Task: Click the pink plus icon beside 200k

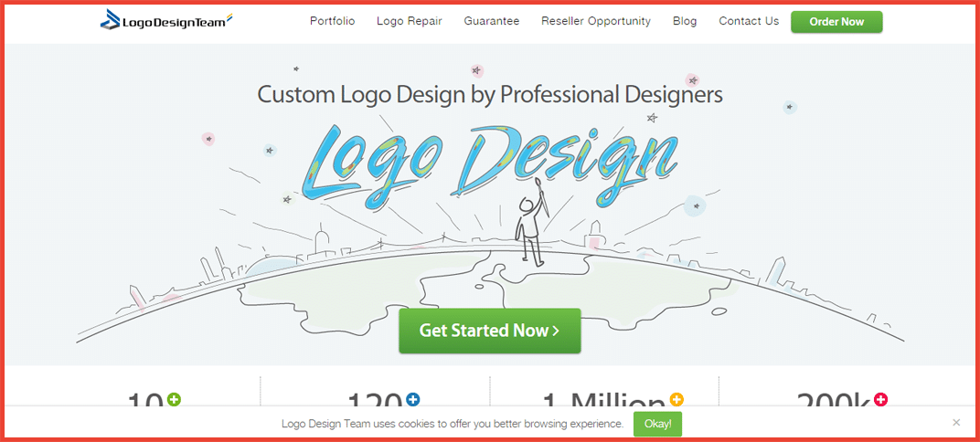Action: pos(880,400)
